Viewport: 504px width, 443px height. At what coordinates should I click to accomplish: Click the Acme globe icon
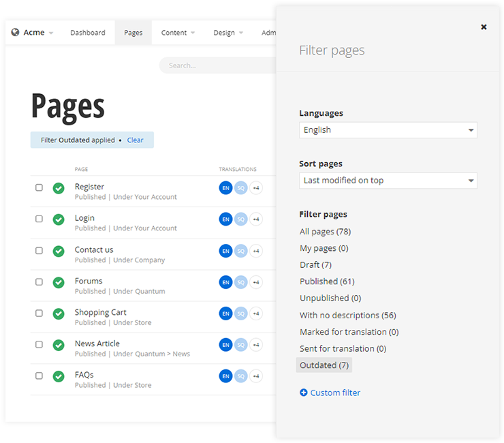pos(15,33)
